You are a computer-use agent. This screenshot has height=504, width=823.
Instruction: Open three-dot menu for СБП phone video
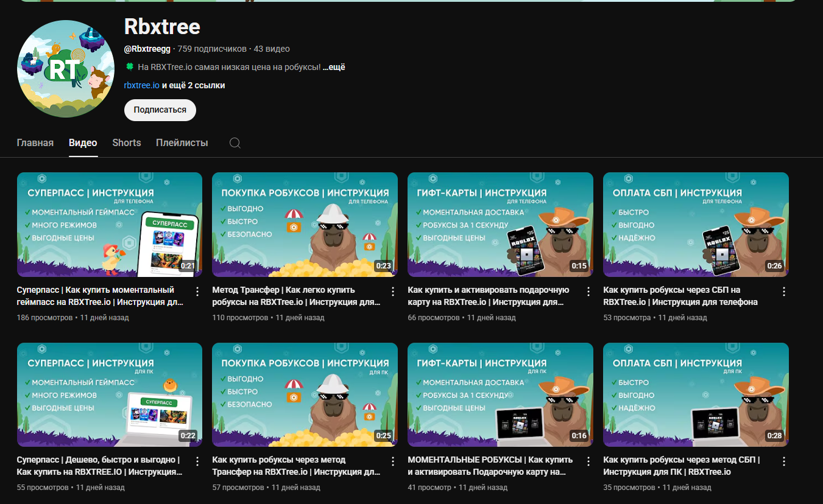[x=784, y=292]
